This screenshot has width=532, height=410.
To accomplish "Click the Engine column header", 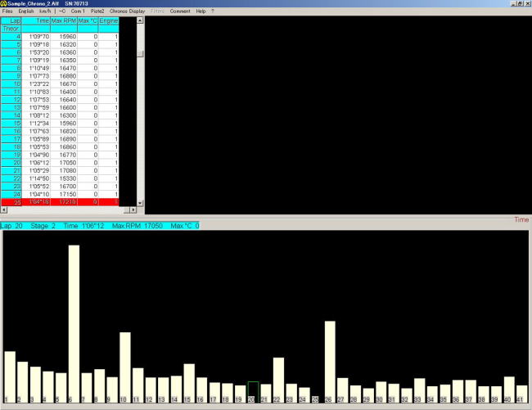I will [109, 21].
